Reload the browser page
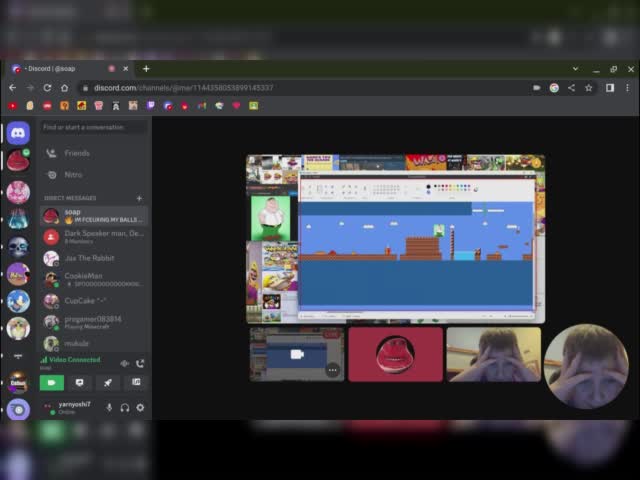The height and width of the screenshot is (480, 640). 47,88
